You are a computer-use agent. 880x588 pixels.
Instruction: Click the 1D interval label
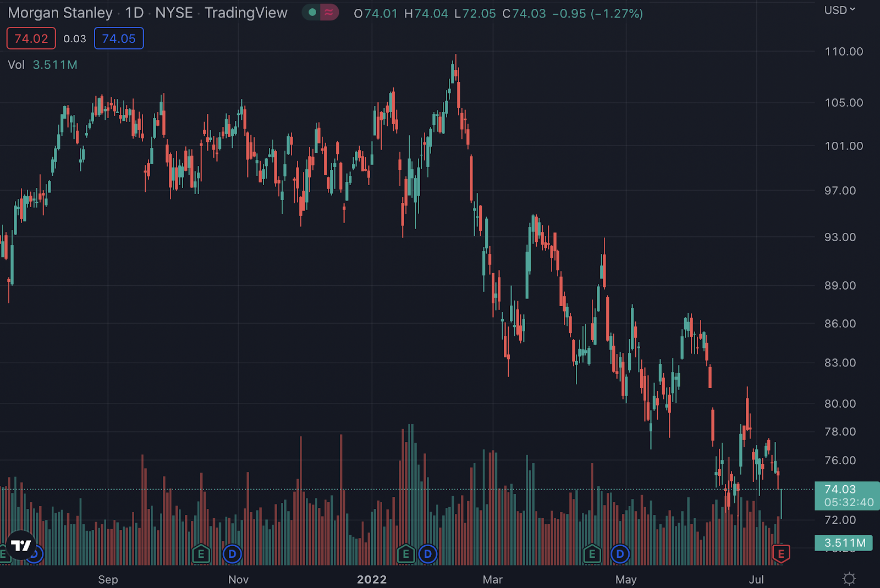coord(134,13)
